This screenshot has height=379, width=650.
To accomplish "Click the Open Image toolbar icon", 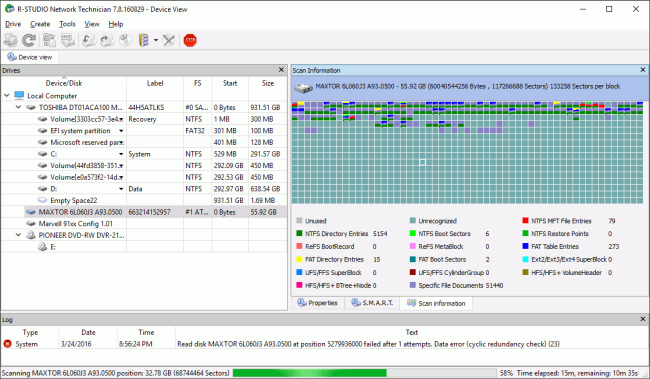I will coord(89,40).
